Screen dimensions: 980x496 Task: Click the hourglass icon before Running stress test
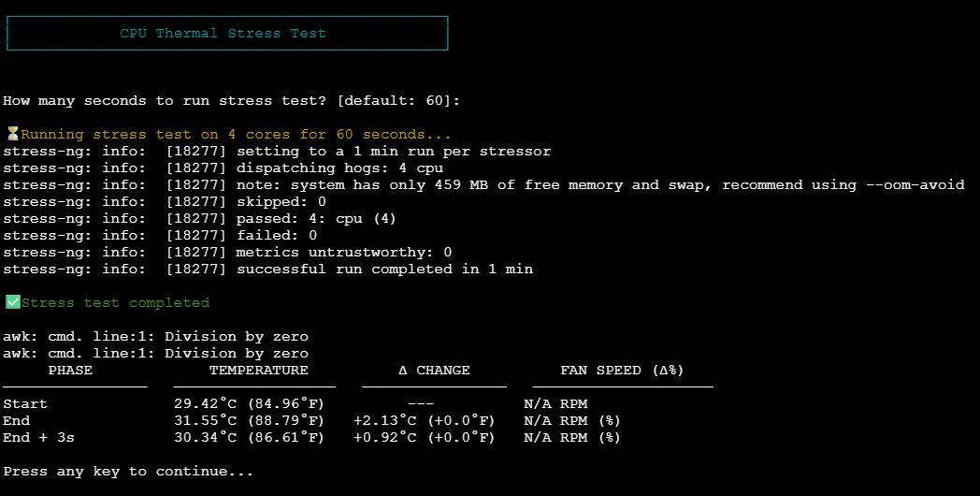point(12,134)
